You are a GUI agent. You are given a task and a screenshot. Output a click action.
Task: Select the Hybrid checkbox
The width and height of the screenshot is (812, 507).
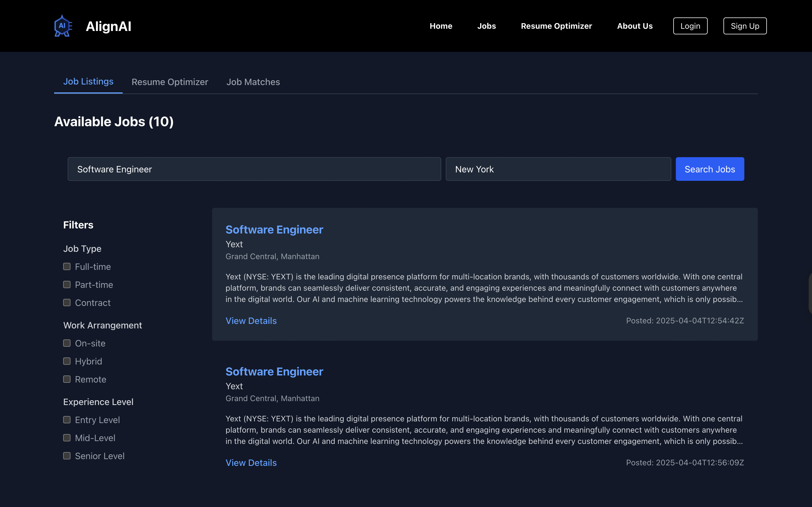point(67,361)
